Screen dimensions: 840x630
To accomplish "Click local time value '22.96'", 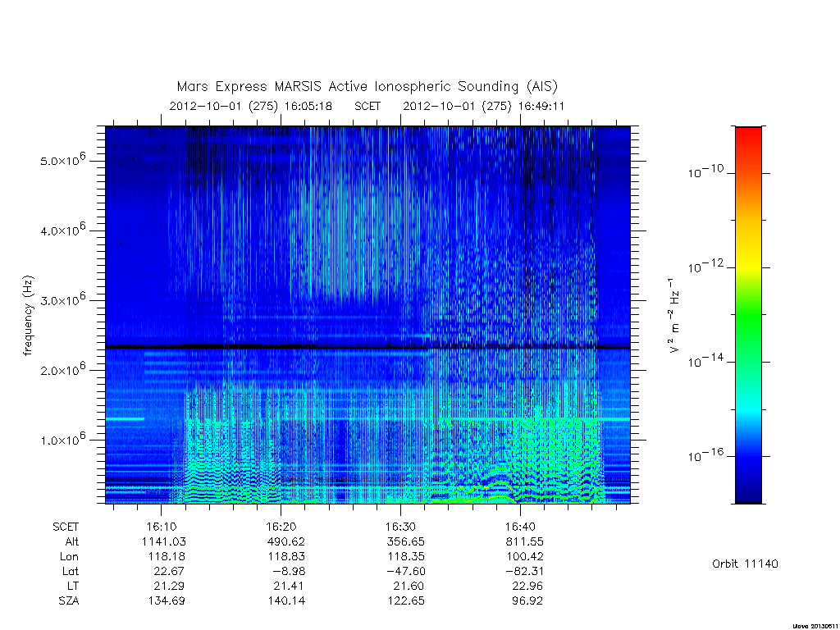I will tap(527, 586).
